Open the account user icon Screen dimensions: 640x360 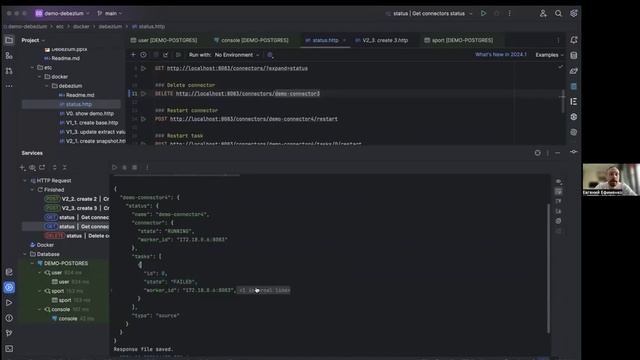[x=543, y=13]
